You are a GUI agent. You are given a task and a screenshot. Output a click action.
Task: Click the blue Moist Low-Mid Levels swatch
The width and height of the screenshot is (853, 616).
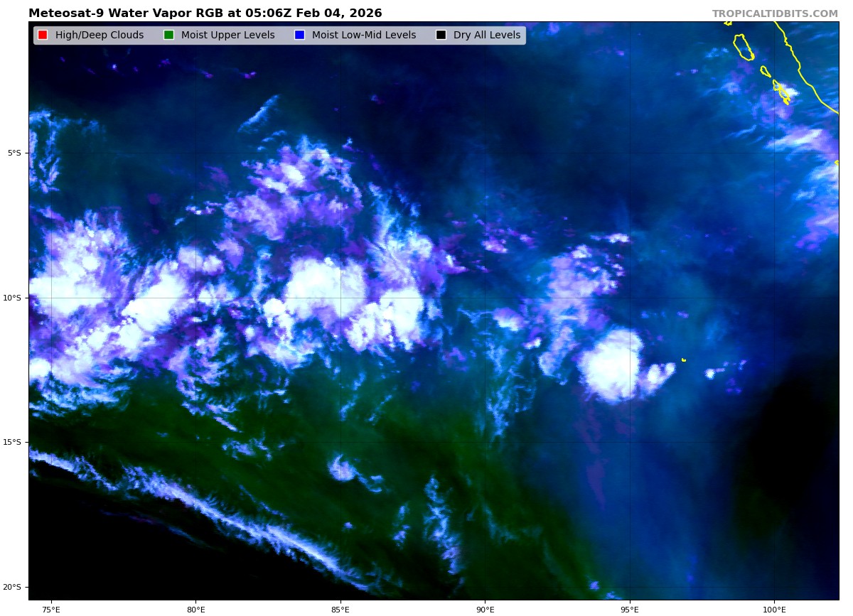(299, 36)
